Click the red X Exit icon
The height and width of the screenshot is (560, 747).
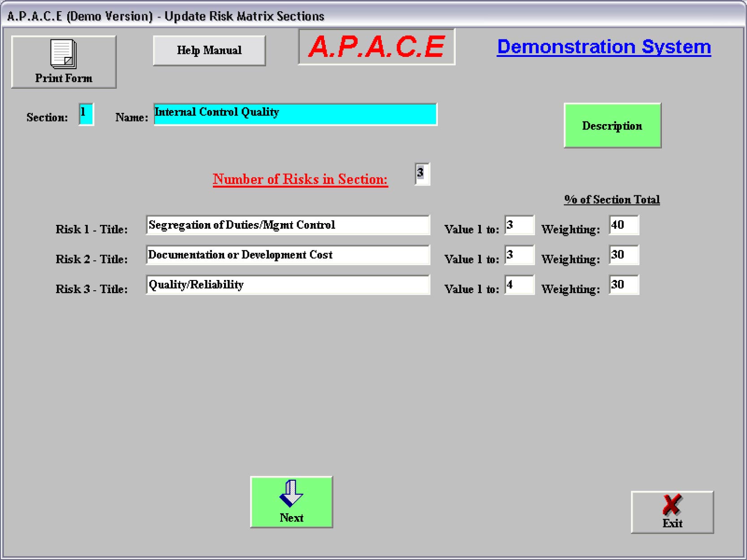672,505
